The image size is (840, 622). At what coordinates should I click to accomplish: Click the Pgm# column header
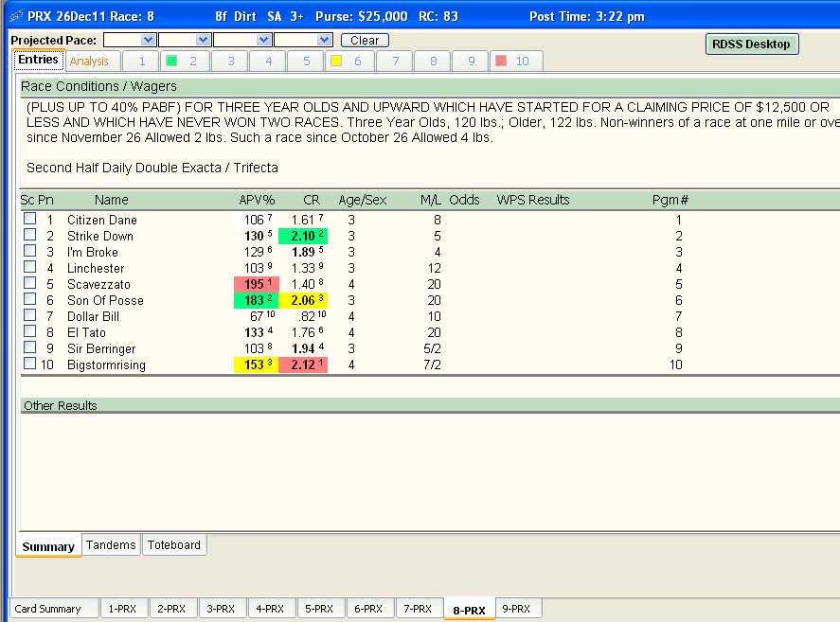[670, 200]
